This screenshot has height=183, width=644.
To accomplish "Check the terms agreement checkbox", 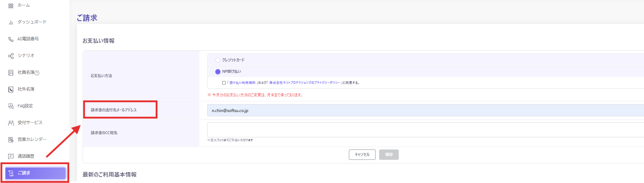I will click(x=224, y=83).
